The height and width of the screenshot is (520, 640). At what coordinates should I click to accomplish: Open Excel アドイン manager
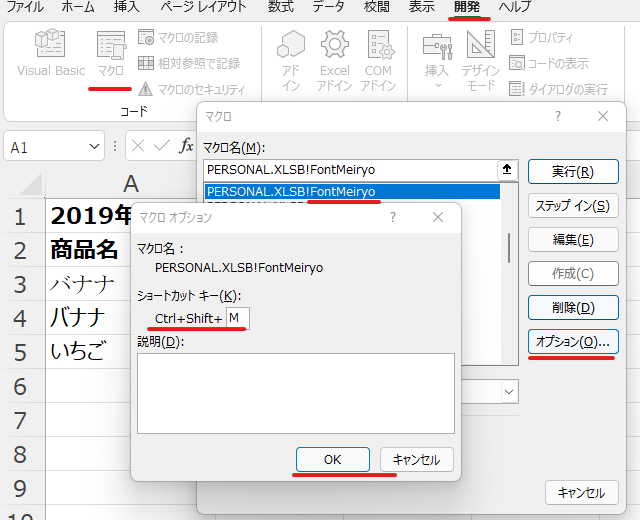pos(335,61)
